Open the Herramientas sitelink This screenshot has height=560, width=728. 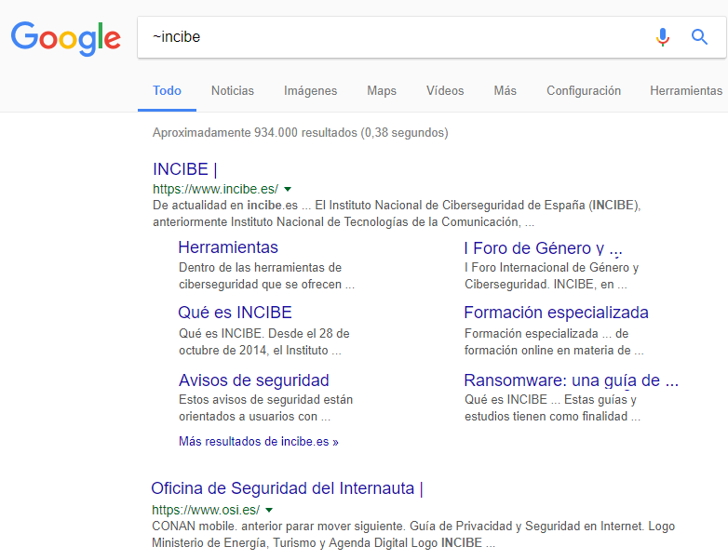228,247
